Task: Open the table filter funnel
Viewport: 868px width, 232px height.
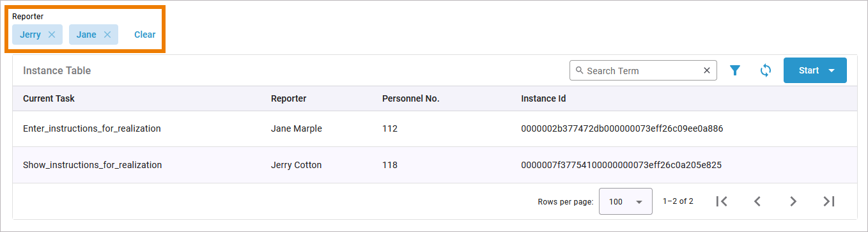Action: (735, 70)
